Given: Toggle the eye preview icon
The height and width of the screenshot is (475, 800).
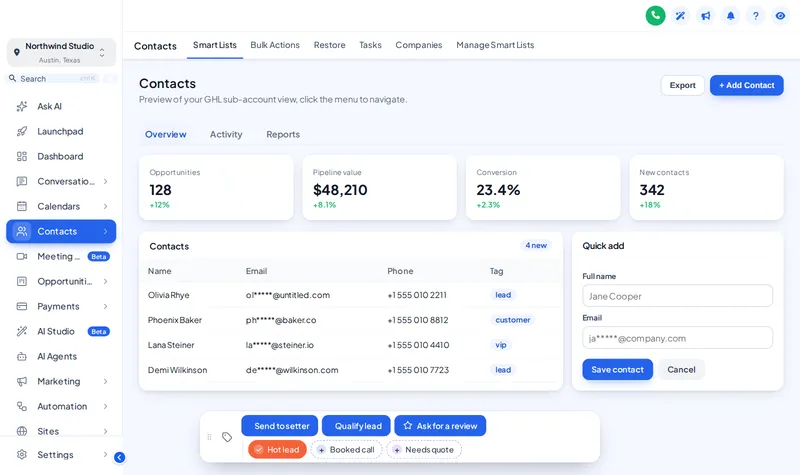Looking at the screenshot, I should click(780, 16).
